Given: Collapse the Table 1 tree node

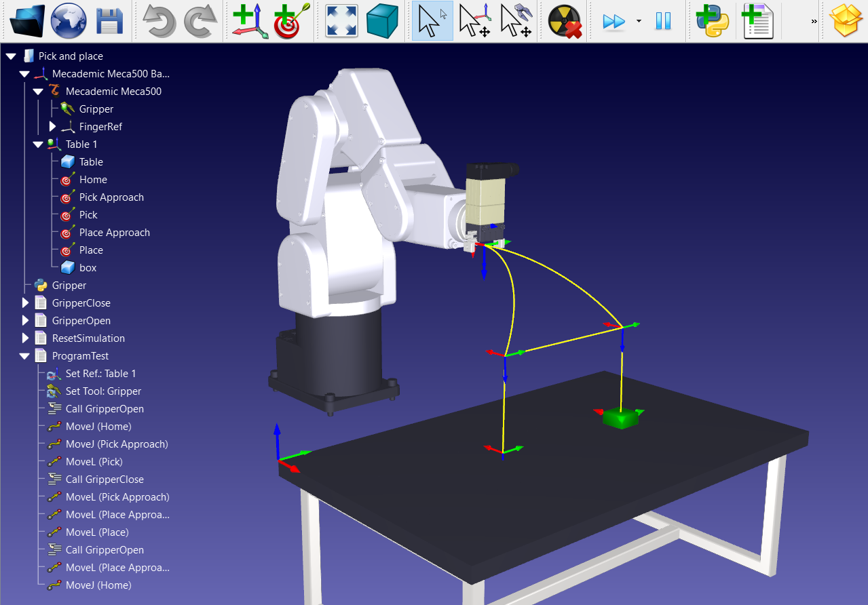Looking at the screenshot, I should pyautogui.click(x=38, y=144).
